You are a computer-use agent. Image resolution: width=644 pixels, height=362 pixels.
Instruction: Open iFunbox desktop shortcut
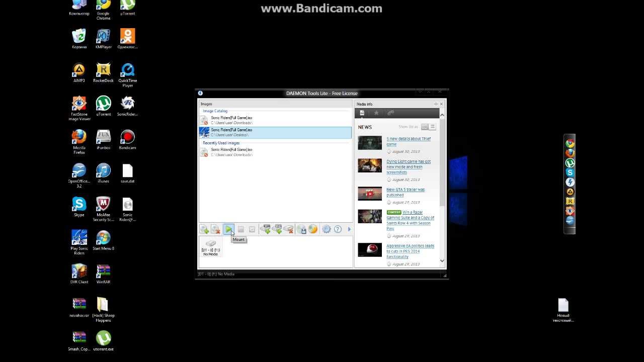pos(103,140)
